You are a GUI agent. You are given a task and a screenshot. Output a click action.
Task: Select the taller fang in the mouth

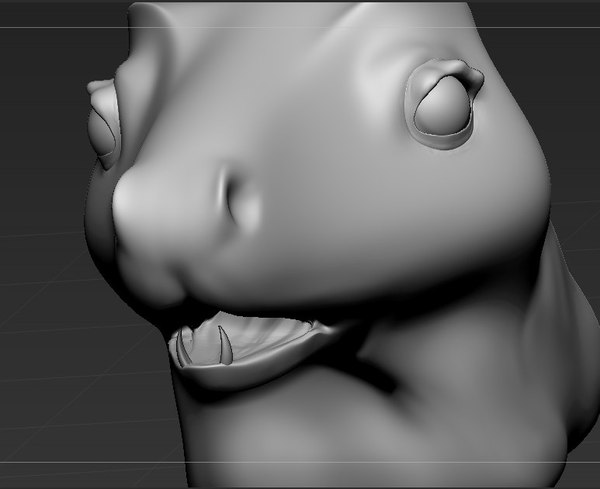point(225,347)
